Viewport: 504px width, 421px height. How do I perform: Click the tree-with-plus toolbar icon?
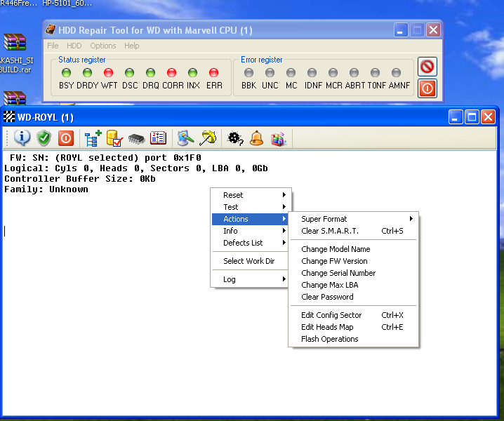click(93, 138)
